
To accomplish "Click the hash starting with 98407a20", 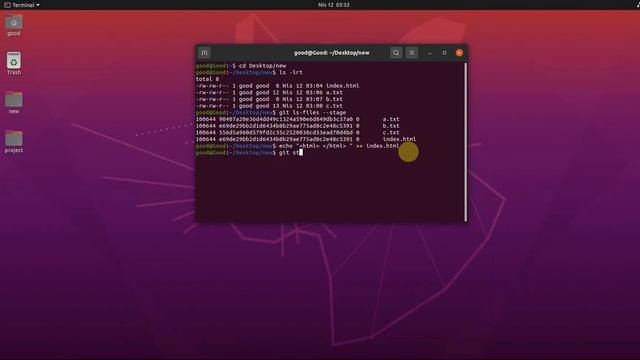I will 286,119.
